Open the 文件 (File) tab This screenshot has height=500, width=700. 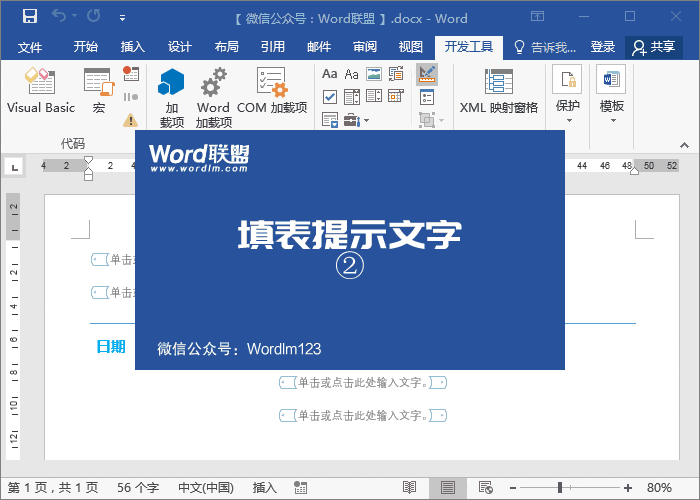tap(30, 46)
